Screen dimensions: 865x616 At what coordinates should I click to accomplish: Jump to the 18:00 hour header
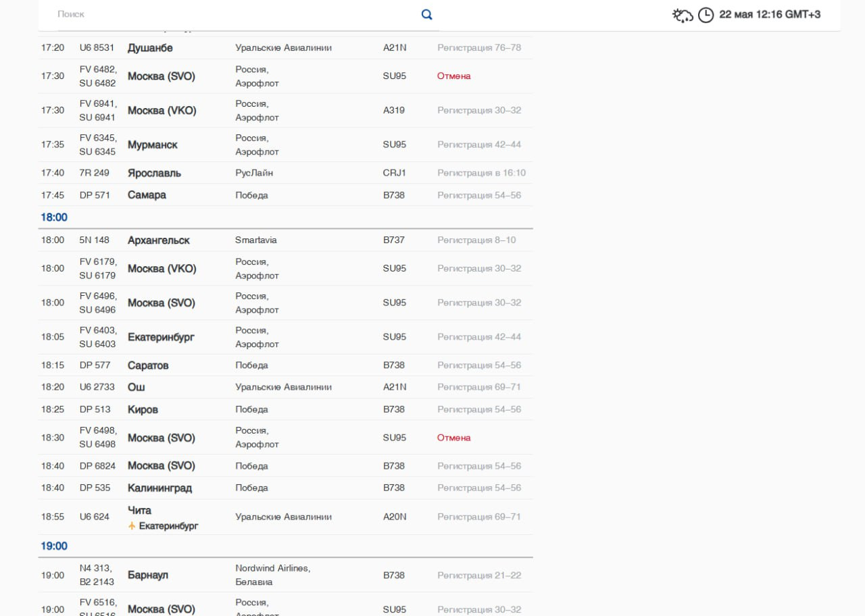(54, 217)
